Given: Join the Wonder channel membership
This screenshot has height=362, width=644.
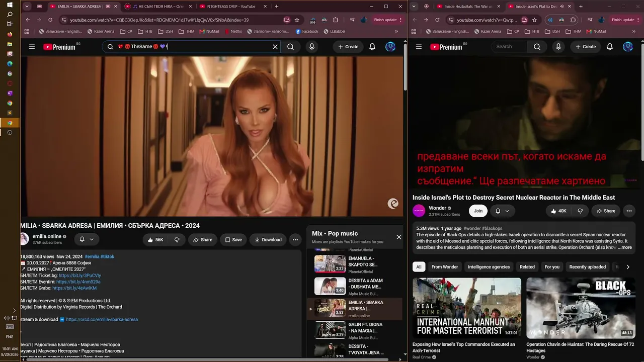Looking at the screenshot, I should click(478, 211).
